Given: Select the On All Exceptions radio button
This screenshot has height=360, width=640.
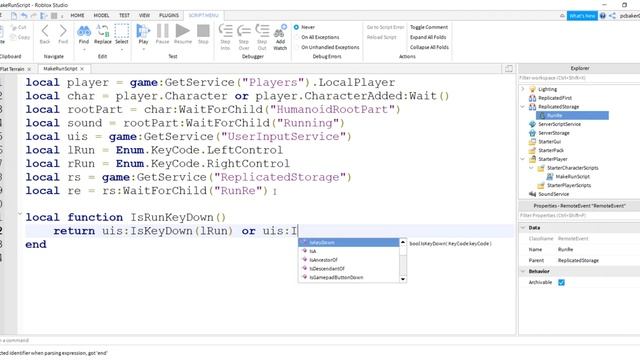Looking at the screenshot, I should click(296, 37).
